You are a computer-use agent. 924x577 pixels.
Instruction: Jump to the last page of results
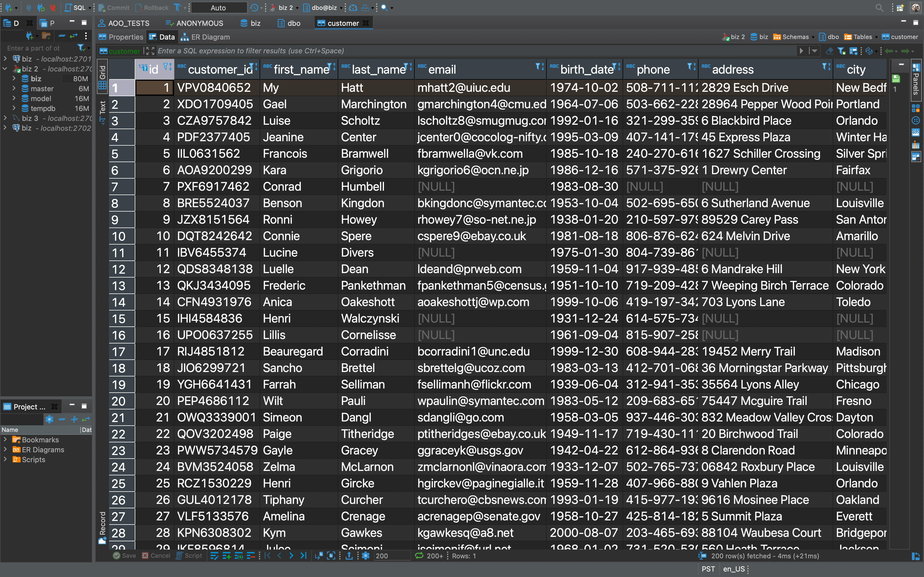coord(304,556)
